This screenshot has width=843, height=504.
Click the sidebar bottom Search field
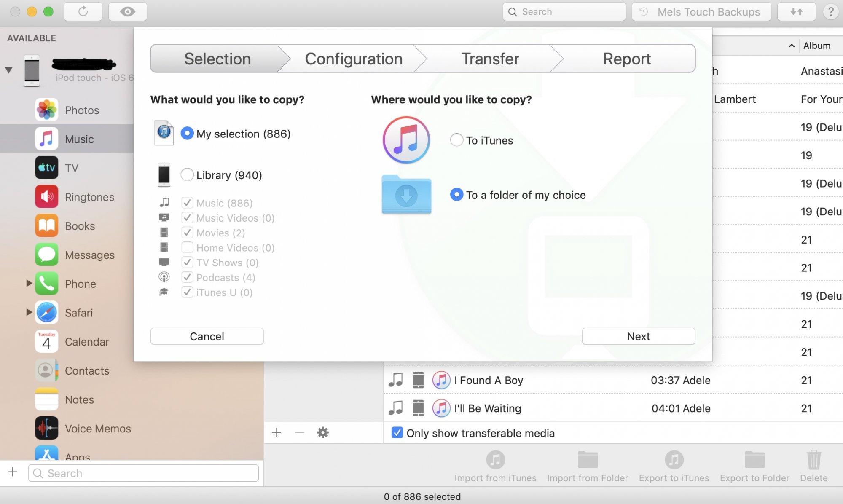click(143, 473)
